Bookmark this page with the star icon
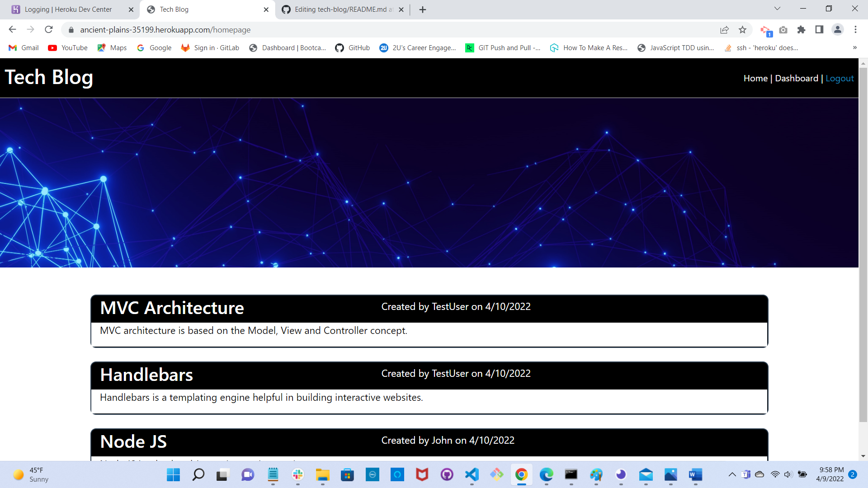Image resolution: width=868 pixels, height=488 pixels. pos(743,29)
